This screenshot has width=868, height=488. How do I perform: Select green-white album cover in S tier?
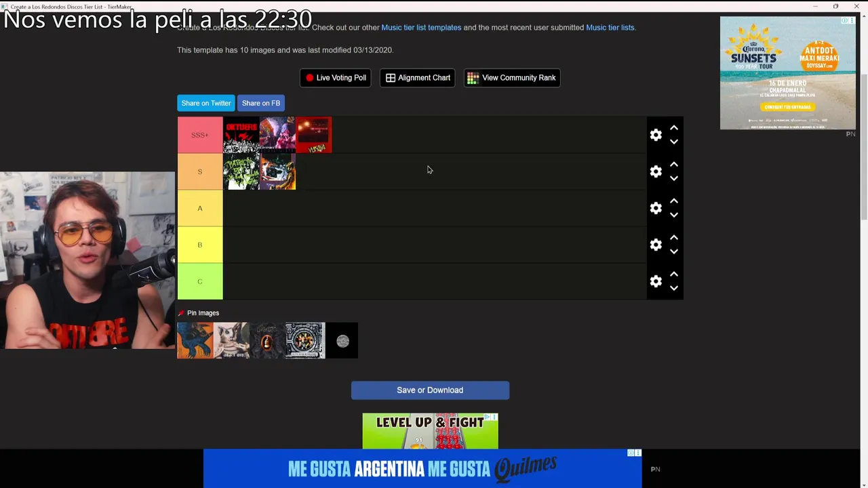click(x=241, y=171)
